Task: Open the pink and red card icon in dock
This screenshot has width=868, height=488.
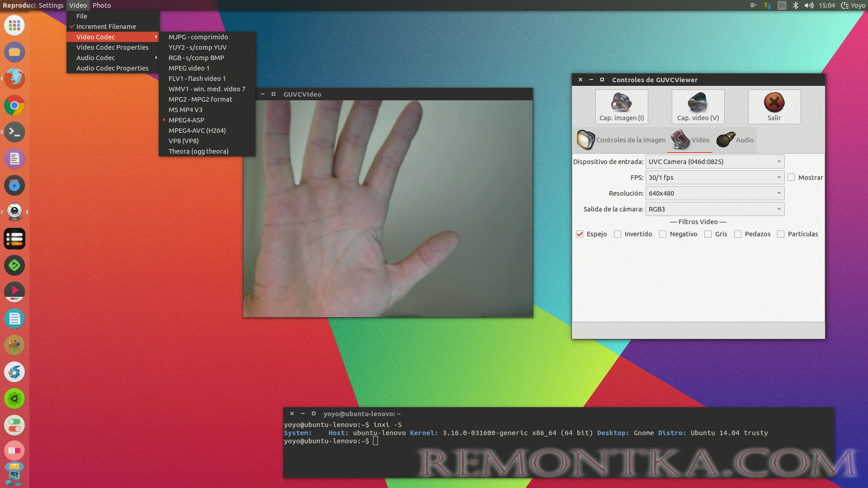Action: point(14,450)
